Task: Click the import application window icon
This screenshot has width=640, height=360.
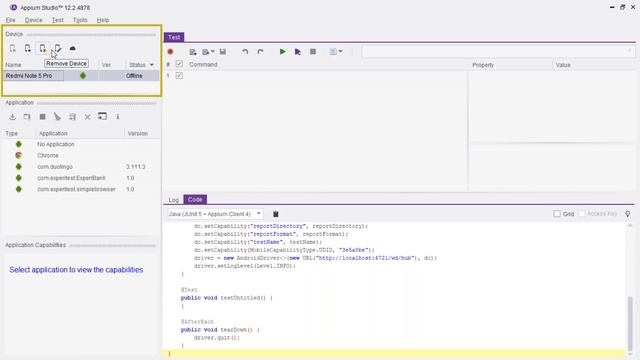Action: tap(102, 117)
